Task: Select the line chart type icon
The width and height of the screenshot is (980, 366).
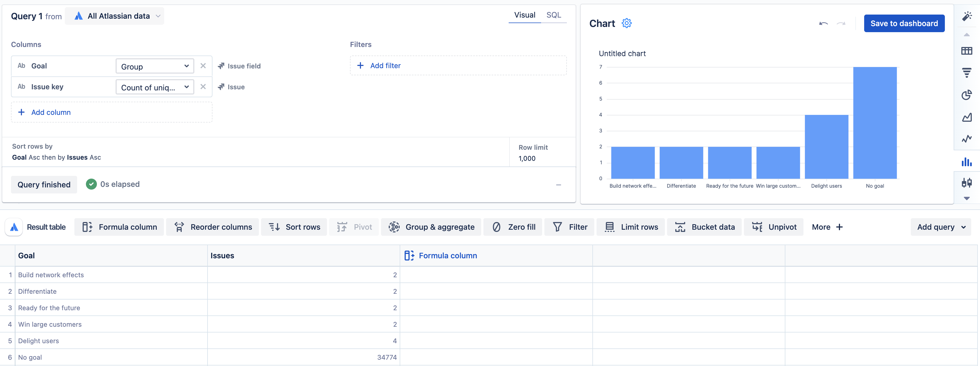Action: click(x=966, y=139)
